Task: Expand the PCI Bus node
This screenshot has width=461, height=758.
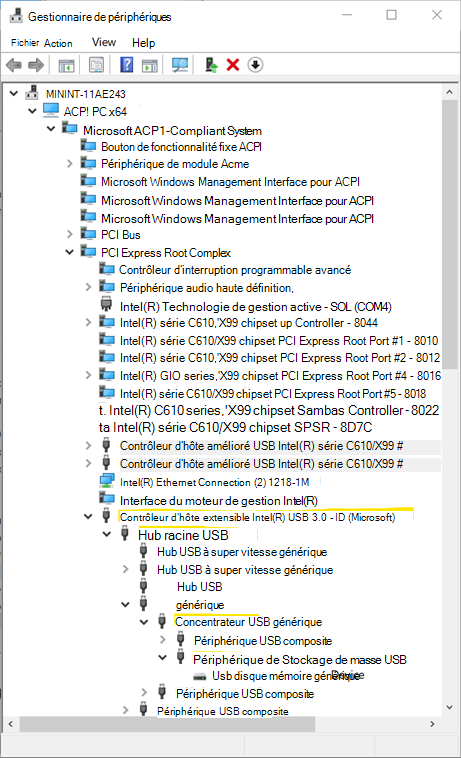Action: pos(70,234)
